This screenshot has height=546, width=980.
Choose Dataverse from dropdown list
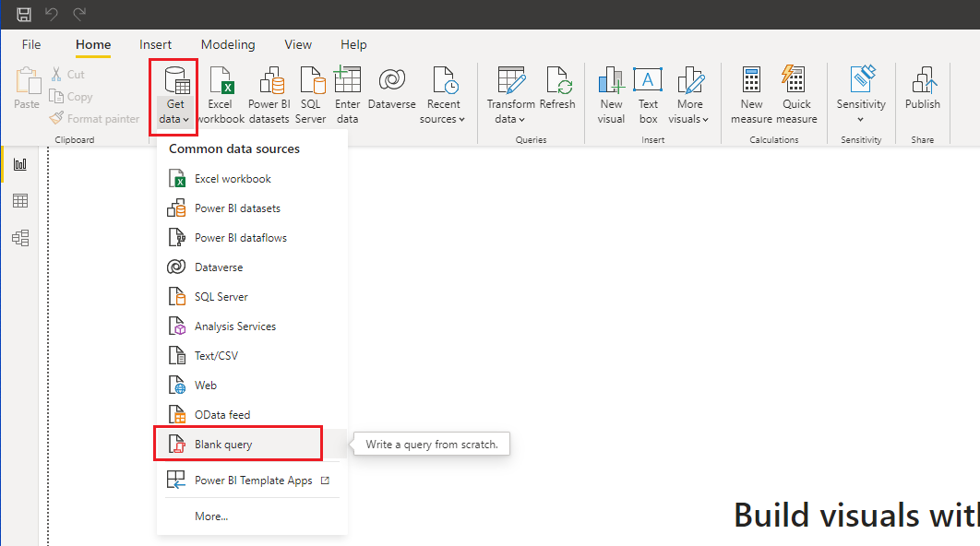(x=252, y=267)
